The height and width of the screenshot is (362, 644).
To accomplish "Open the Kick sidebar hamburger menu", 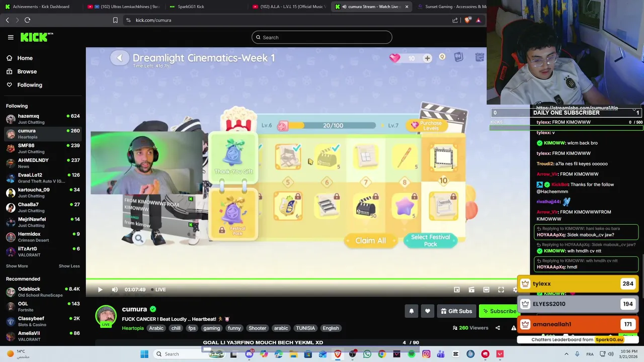I will [11, 37].
